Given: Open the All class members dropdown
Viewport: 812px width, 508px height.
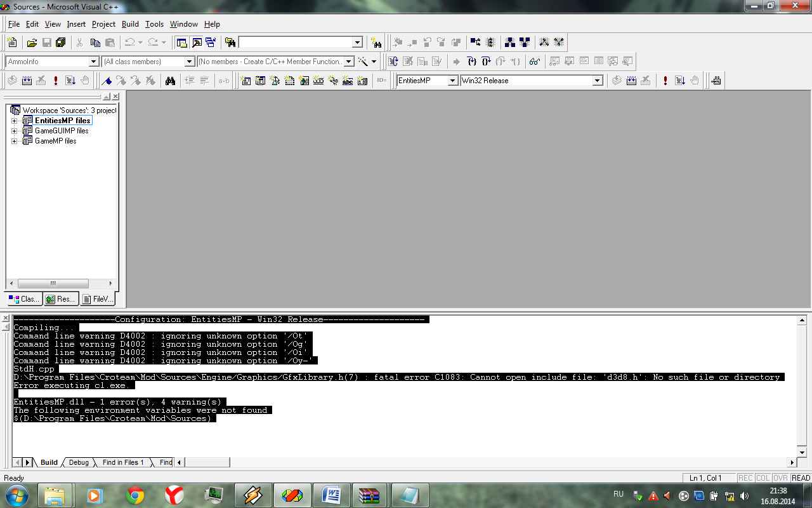Looking at the screenshot, I should pos(189,62).
